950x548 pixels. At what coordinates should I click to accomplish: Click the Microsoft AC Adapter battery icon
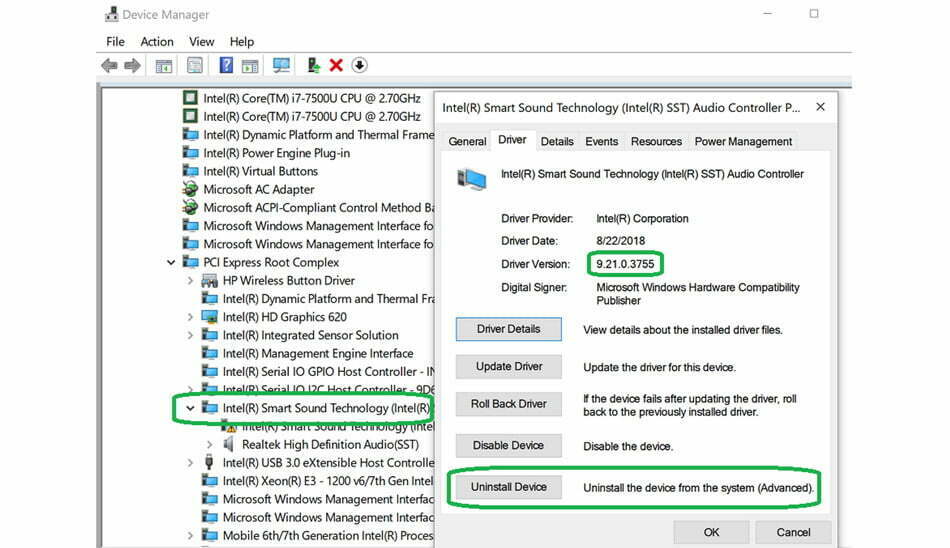(x=190, y=189)
